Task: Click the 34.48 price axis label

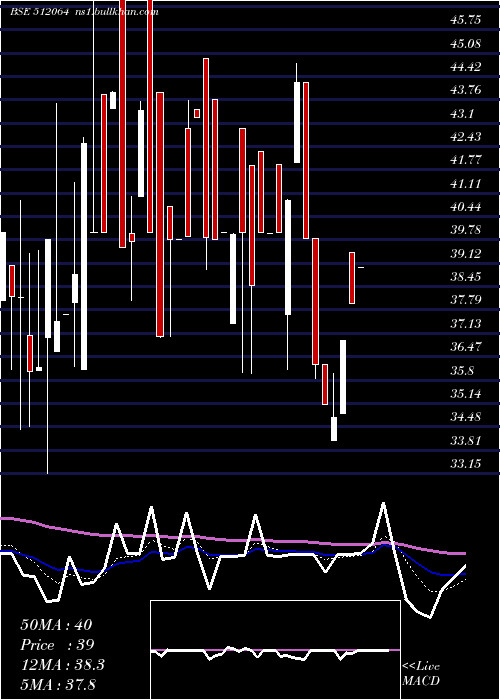Action: pyautogui.click(x=466, y=417)
